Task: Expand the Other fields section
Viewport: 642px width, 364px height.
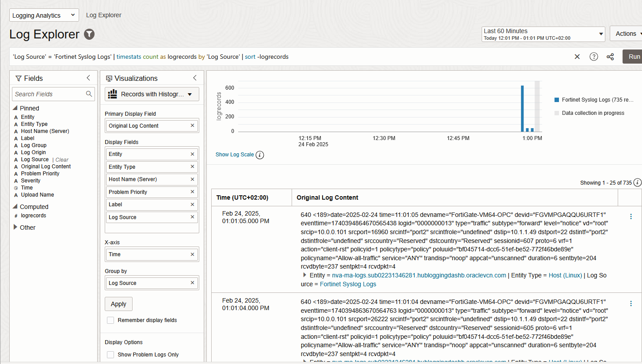Action: point(16,227)
